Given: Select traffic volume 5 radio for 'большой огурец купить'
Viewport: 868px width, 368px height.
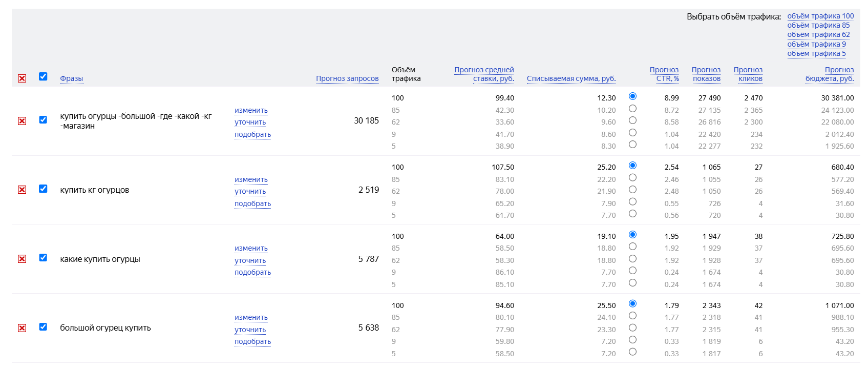Looking at the screenshot, I should [632, 352].
